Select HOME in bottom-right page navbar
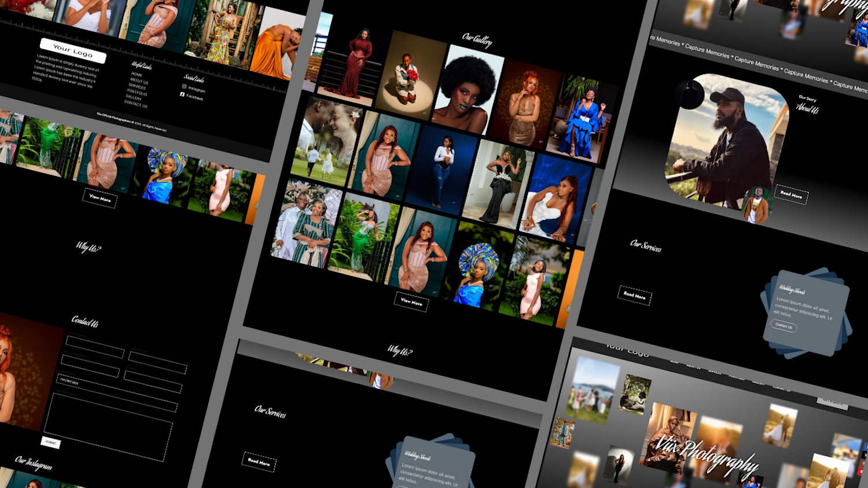Screen dimensions: 868x488 (674, 362)
